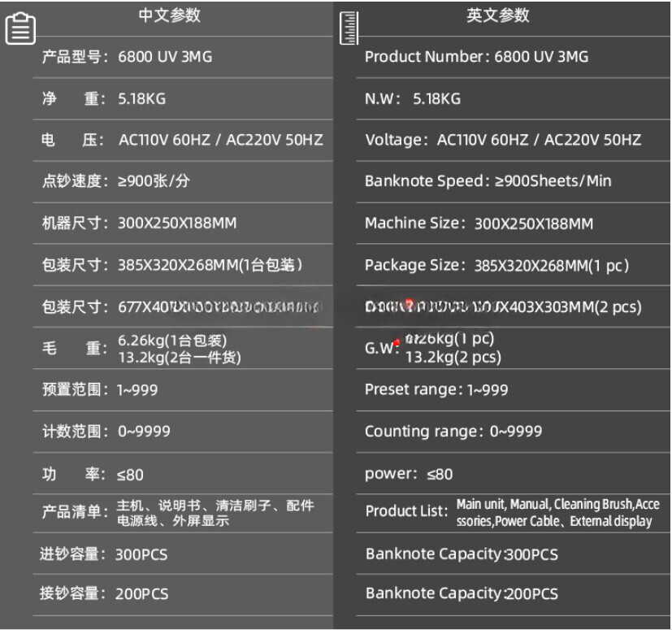672x630 pixels.
Task: Select the 中文参数 header
Action: tap(169, 15)
